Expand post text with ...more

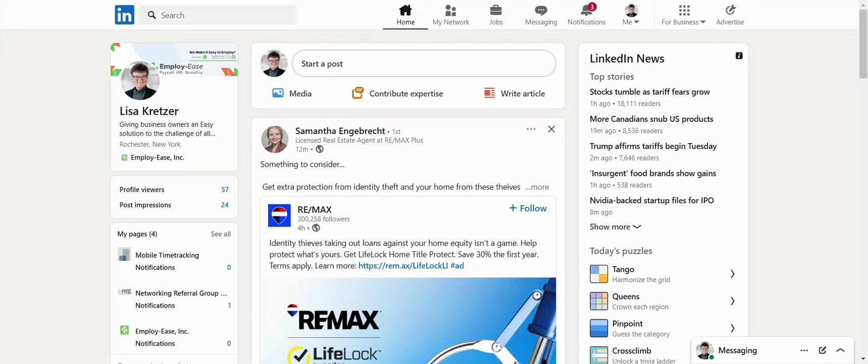coord(536,187)
